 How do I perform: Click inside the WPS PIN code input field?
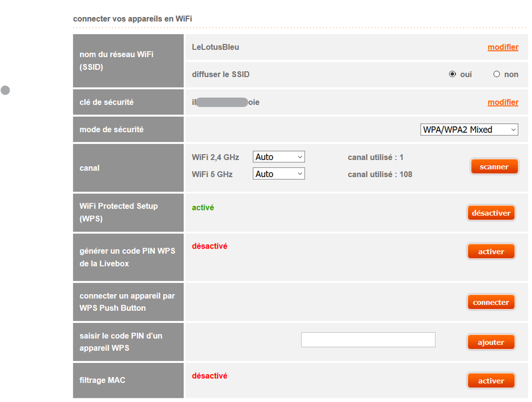(367, 340)
